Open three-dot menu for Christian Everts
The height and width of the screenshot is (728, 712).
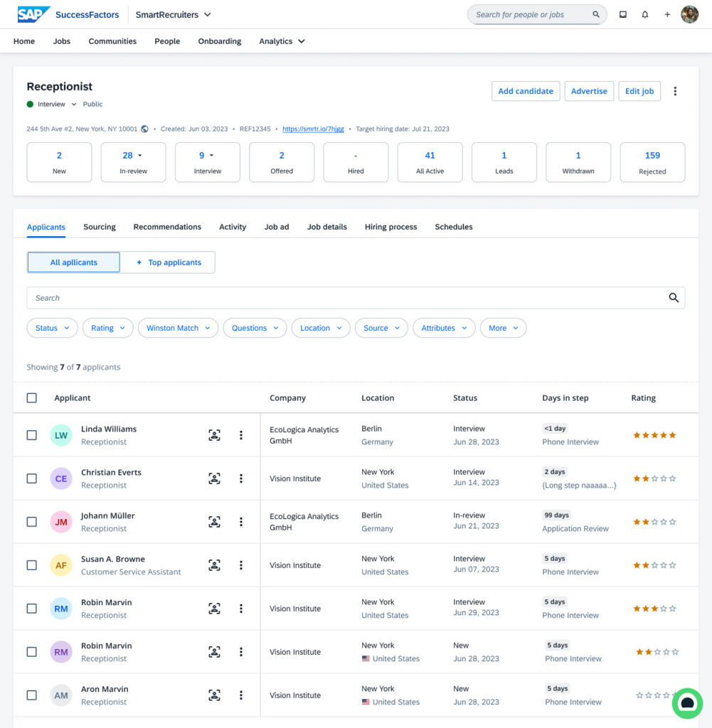coord(241,478)
